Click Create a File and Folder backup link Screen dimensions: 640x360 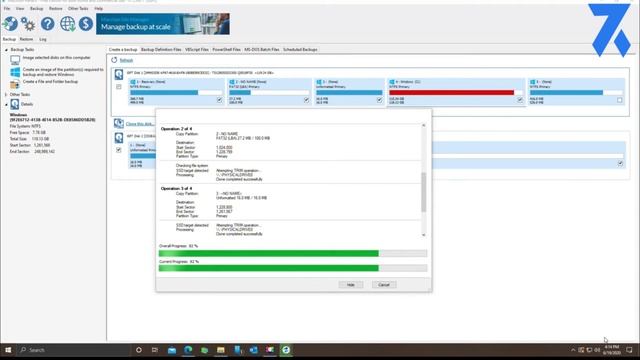pos(50,82)
